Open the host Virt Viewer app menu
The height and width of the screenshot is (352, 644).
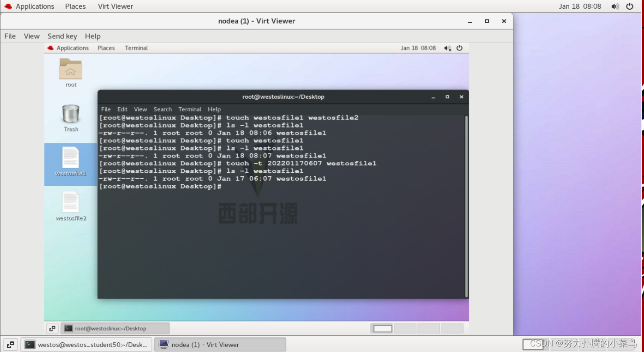click(x=115, y=6)
